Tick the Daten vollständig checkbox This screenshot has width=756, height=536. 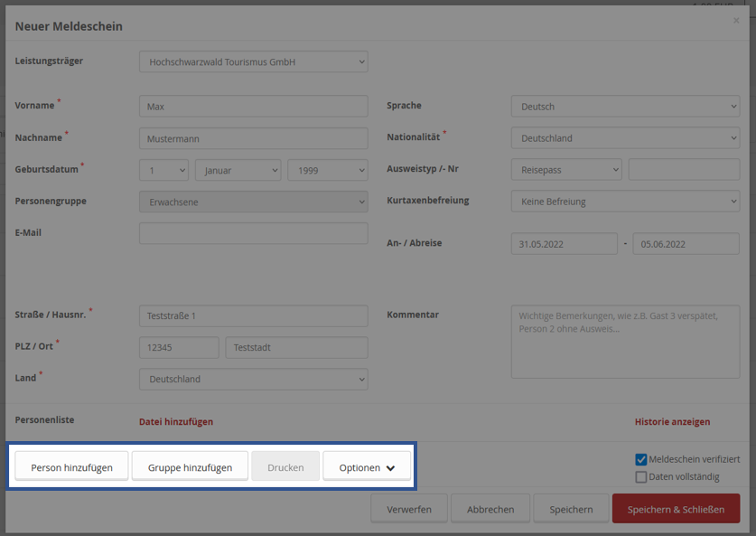[x=641, y=477]
